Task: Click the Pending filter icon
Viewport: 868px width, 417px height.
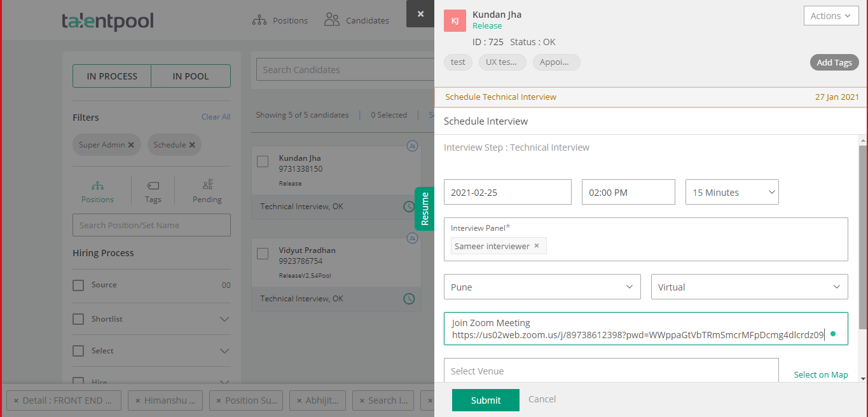Action: click(x=207, y=189)
